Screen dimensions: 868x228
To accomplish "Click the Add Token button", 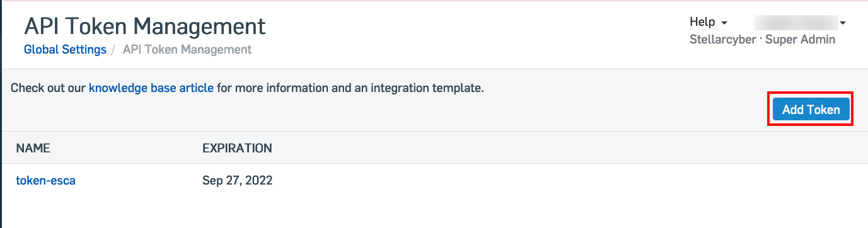I will pyautogui.click(x=811, y=110).
